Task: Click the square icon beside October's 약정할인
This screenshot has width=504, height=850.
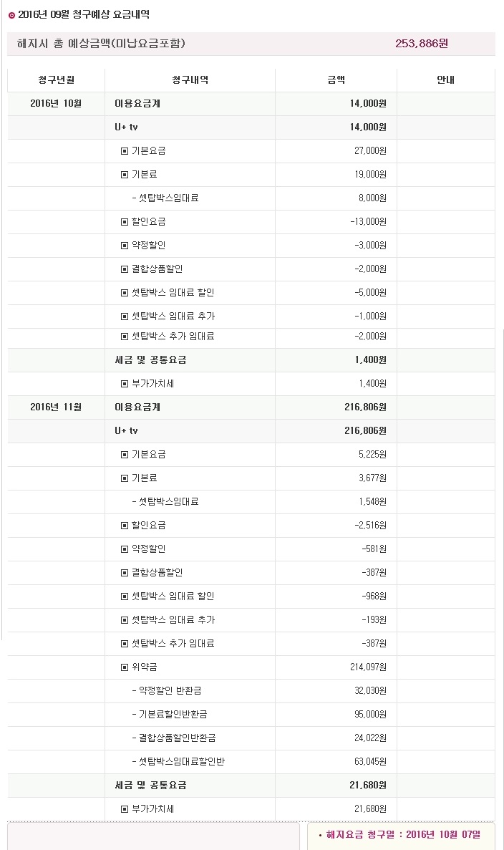Action: coord(125,246)
